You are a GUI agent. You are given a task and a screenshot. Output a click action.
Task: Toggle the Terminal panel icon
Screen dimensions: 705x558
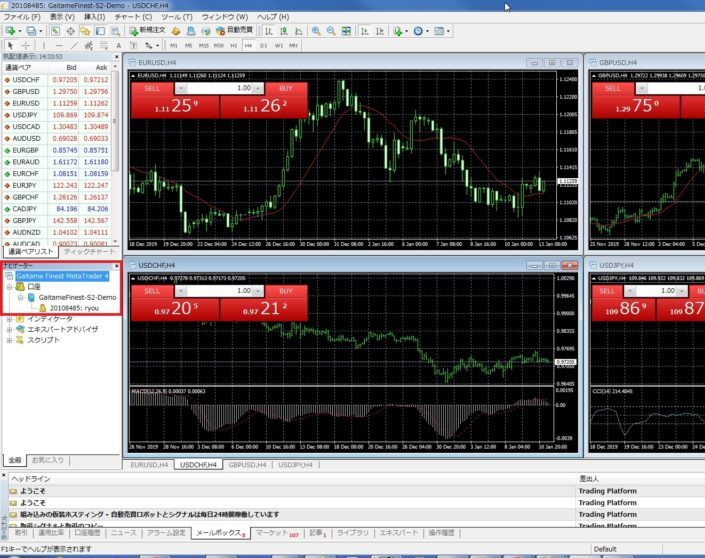point(100,31)
